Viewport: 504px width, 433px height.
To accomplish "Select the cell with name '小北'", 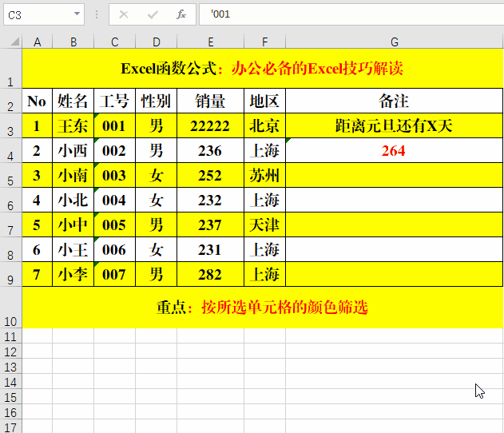I will 73,200.
